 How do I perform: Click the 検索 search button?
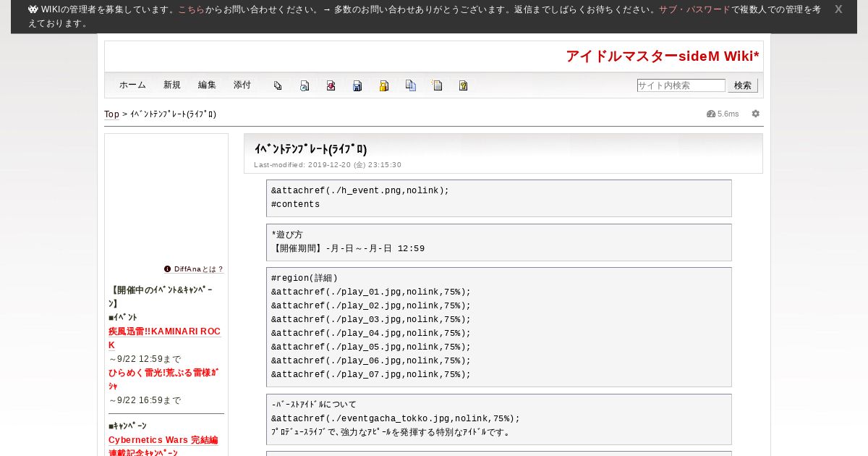pos(743,85)
